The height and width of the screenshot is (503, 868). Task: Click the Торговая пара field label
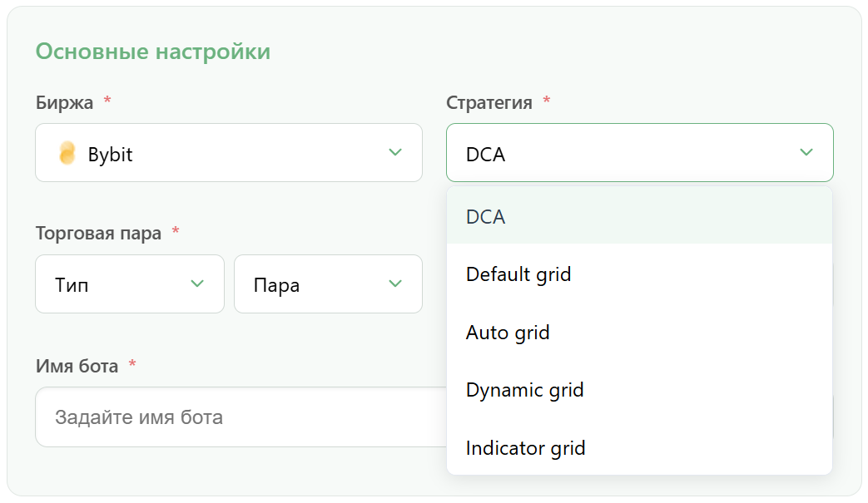tap(98, 234)
